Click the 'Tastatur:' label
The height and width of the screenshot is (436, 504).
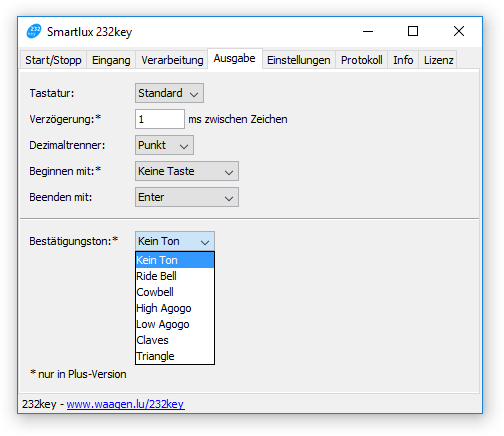(52, 93)
